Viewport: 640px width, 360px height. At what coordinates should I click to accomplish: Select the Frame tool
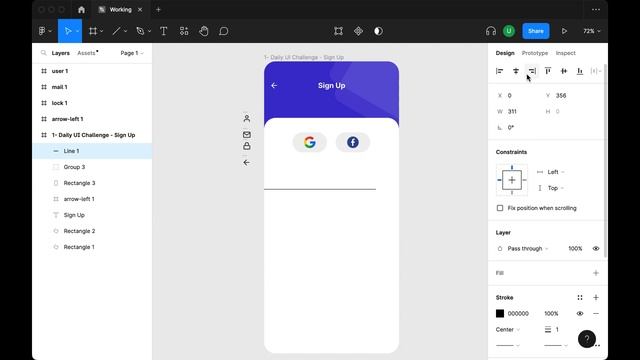93,31
